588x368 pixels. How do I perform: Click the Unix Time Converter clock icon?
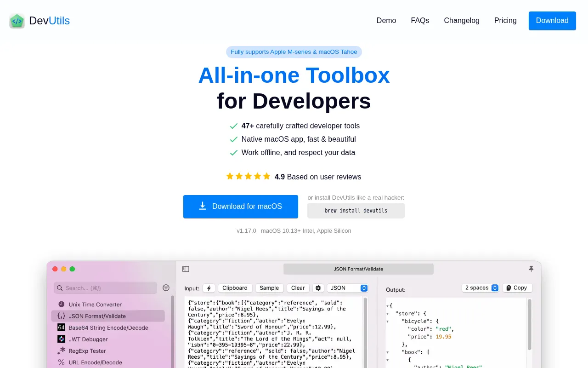pyautogui.click(x=61, y=305)
